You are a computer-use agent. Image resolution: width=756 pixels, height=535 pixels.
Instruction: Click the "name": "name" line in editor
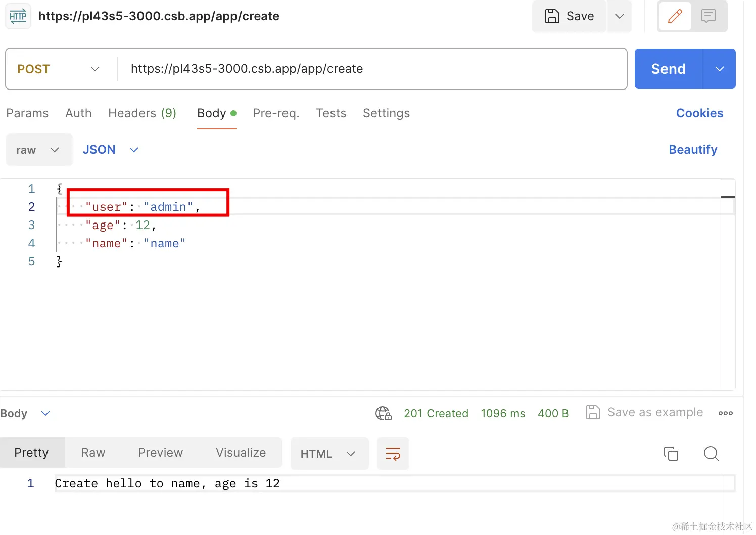(x=135, y=243)
